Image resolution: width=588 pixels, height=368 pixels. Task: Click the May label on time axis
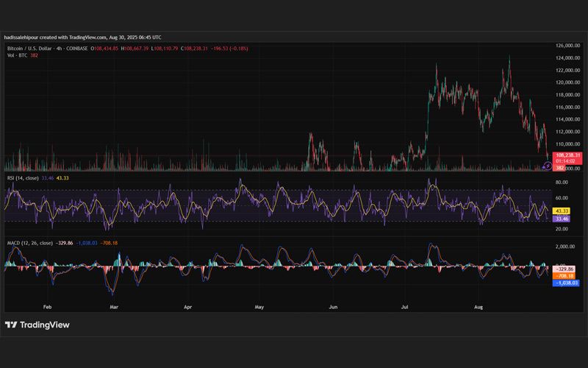(x=259, y=307)
